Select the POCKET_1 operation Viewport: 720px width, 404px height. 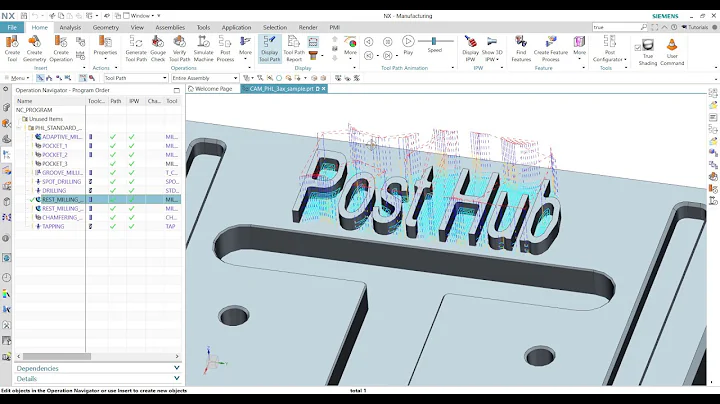55,146
